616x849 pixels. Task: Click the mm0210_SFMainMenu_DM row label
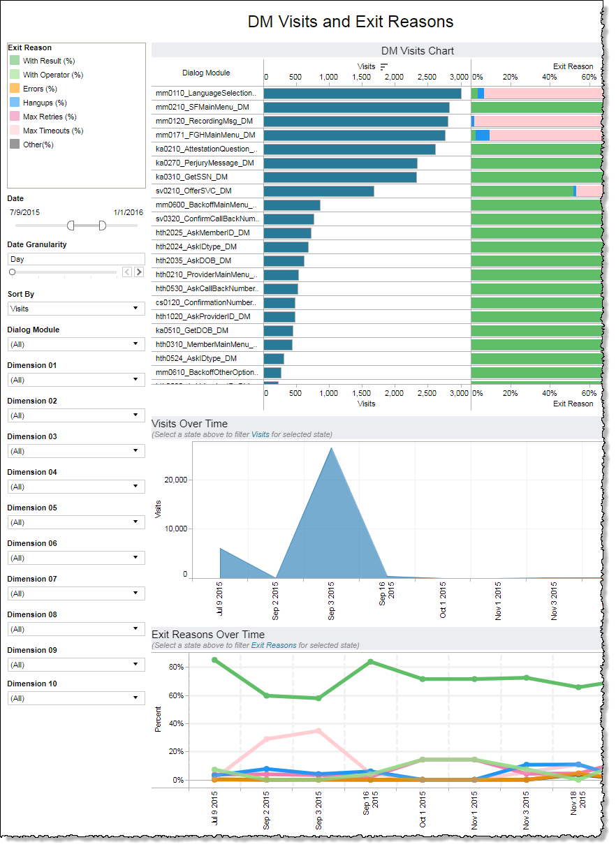[203, 108]
